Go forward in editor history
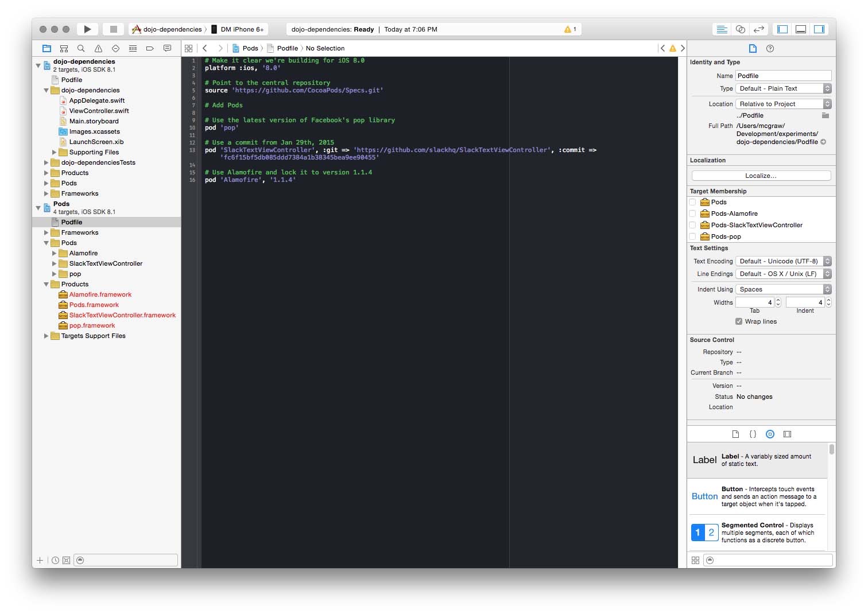868x614 pixels. (x=220, y=48)
